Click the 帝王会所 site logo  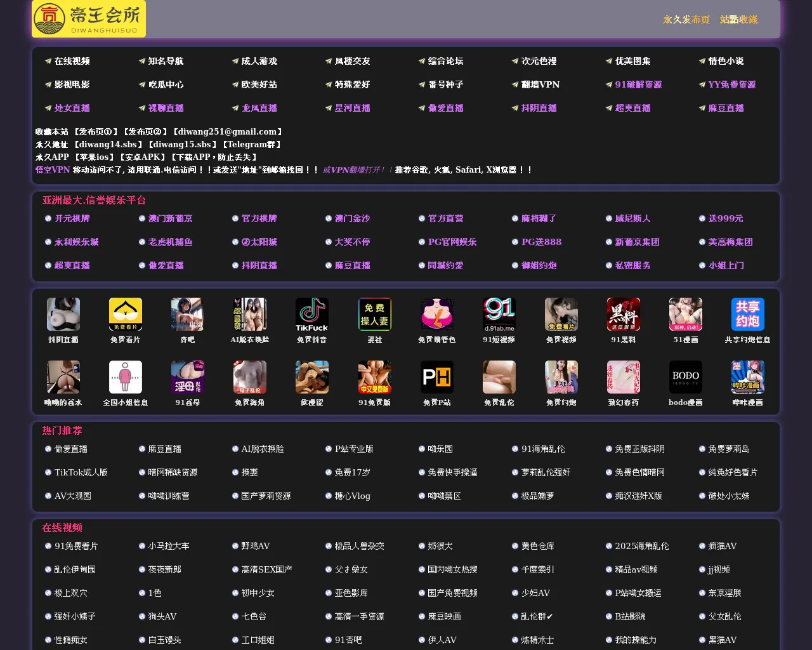click(89, 19)
